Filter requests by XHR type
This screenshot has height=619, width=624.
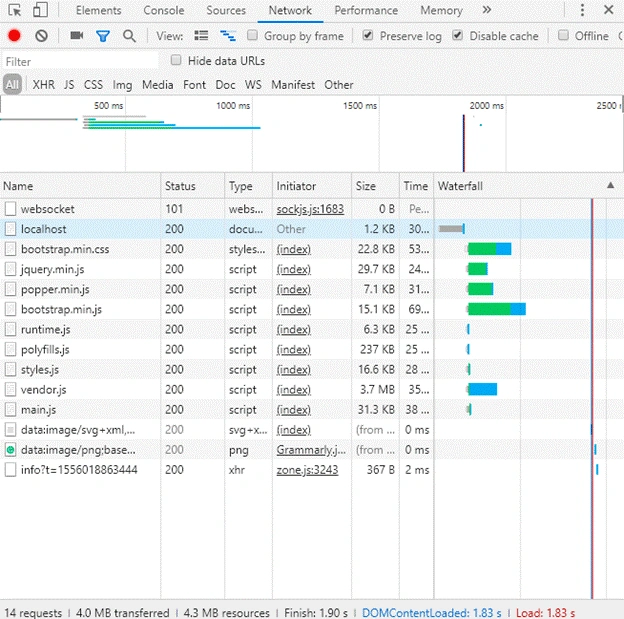tap(44, 85)
